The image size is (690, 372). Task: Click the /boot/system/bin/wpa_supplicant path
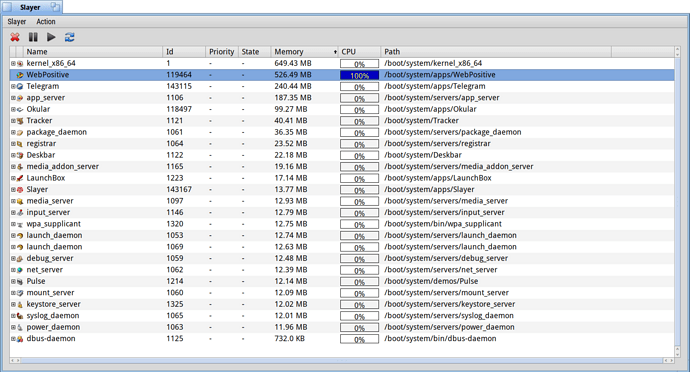(443, 224)
